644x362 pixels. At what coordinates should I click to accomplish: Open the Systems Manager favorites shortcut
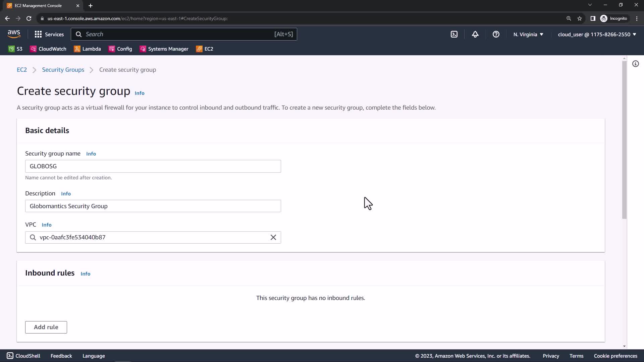click(x=164, y=49)
